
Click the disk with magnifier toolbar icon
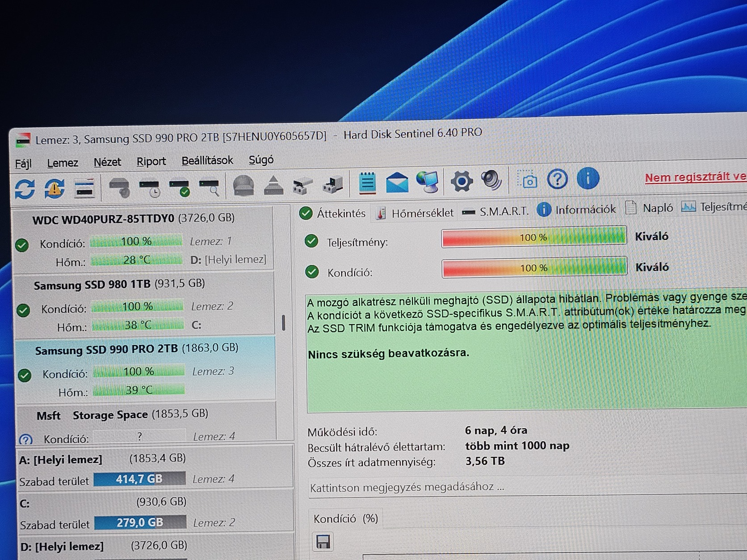coord(210,187)
